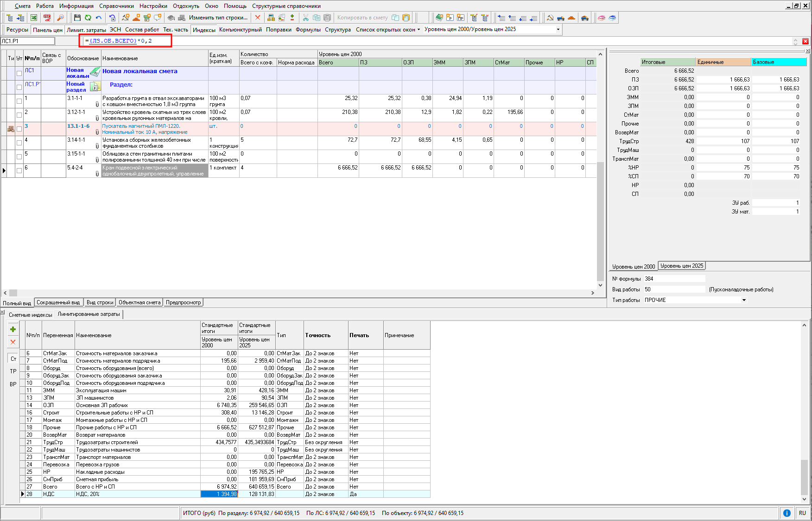Screen dimensions: 812x521
Task: Open the Справочники menu
Action: click(116, 6)
